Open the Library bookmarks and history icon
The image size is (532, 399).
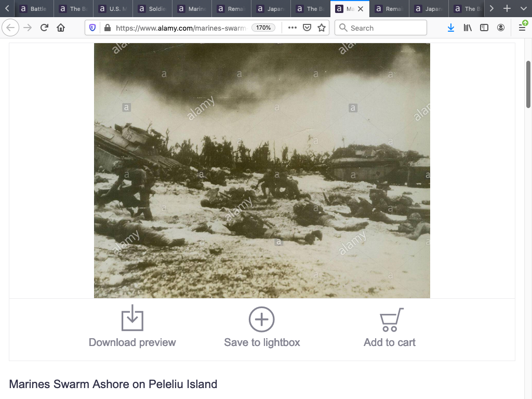click(468, 28)
